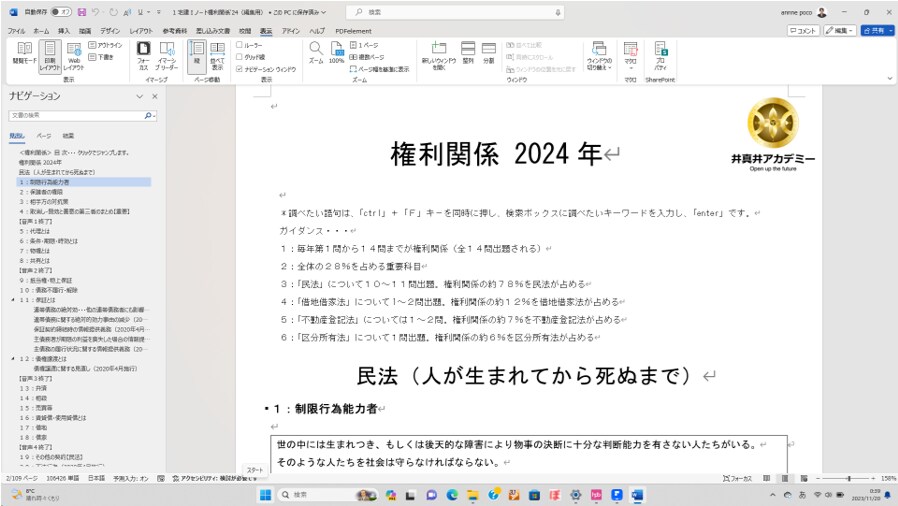Viewport: 898px width, 506px height.
Task: Select Side to Side (並べて表示) page movement
Action: tap(217, 55)
